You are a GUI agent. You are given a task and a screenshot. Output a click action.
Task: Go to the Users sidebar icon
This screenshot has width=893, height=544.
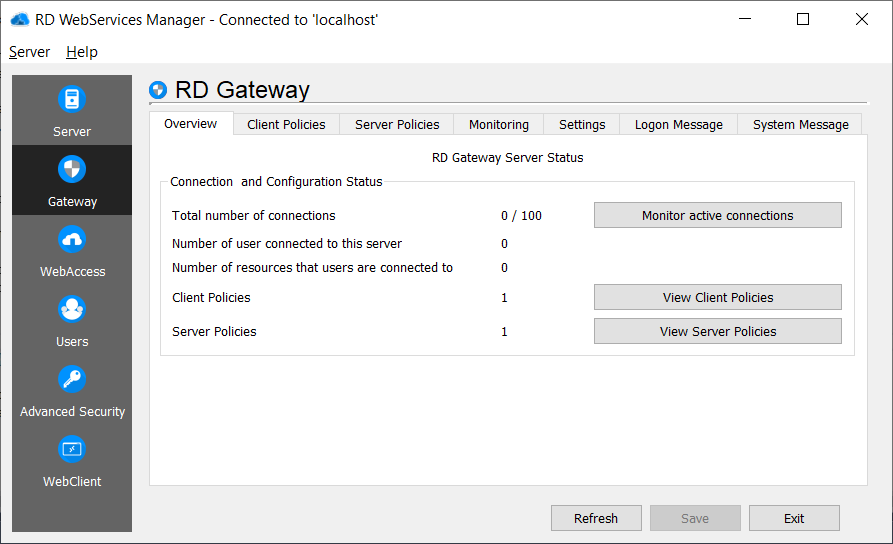72,310
